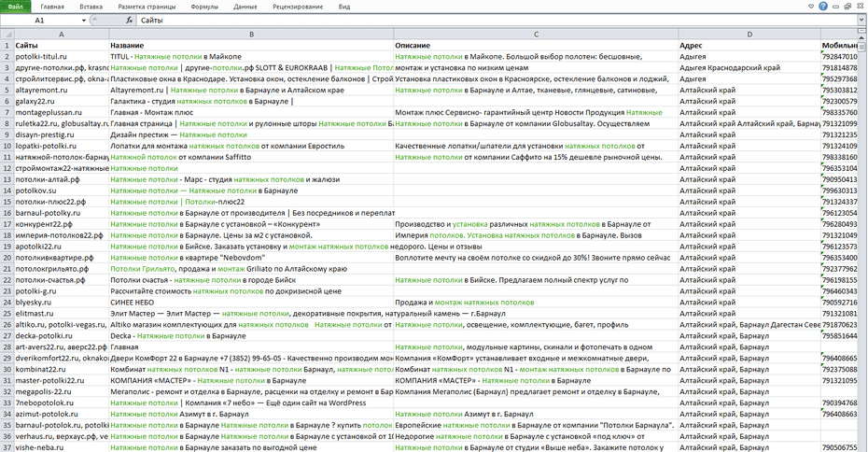Switch to the Формулы tab

(204, 7)
